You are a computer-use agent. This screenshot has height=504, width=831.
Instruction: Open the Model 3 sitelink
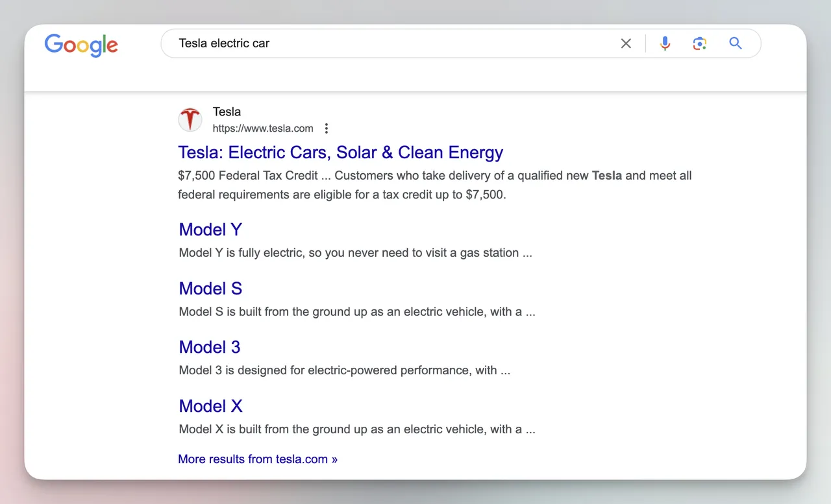(210, 347)
